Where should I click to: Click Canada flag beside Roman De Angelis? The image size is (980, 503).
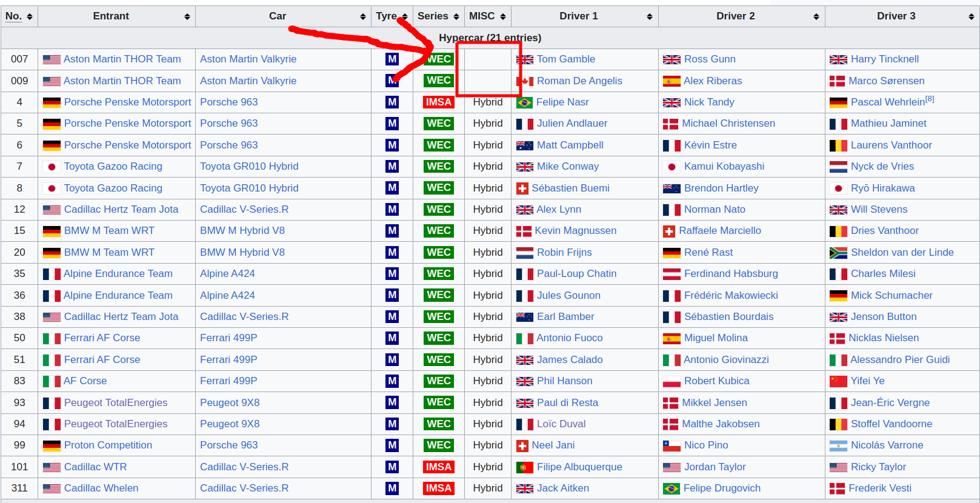point(525,81)
